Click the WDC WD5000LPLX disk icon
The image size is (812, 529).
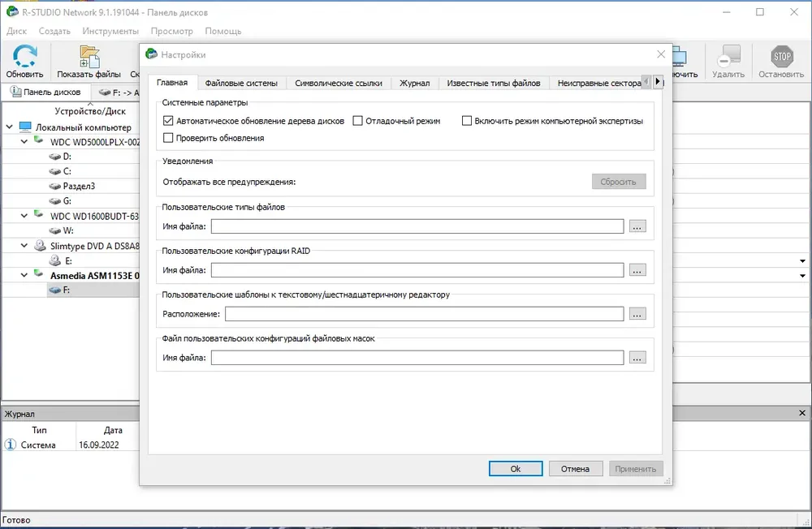pos(39,140)
